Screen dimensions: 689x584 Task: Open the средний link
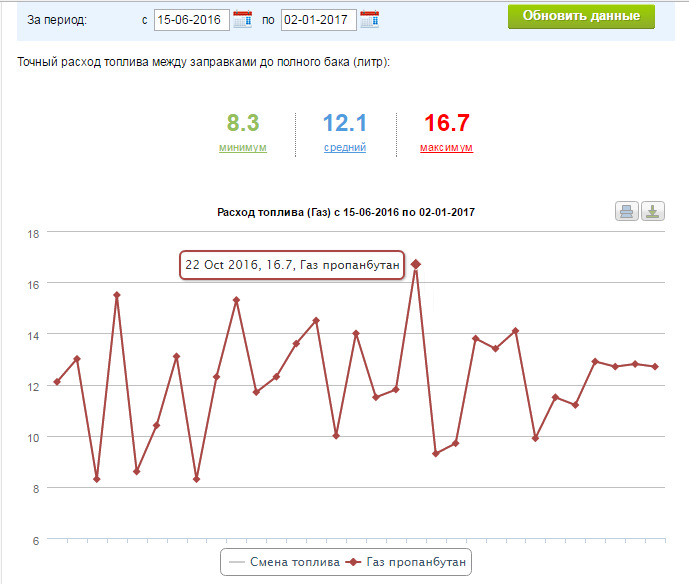(x=345, y=147)
